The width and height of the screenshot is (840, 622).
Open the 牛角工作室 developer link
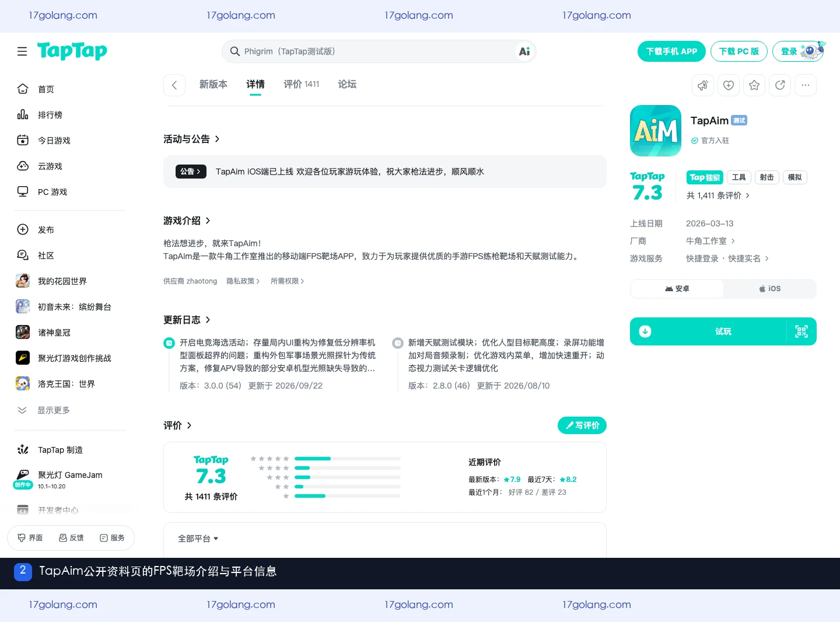point(710,241)
